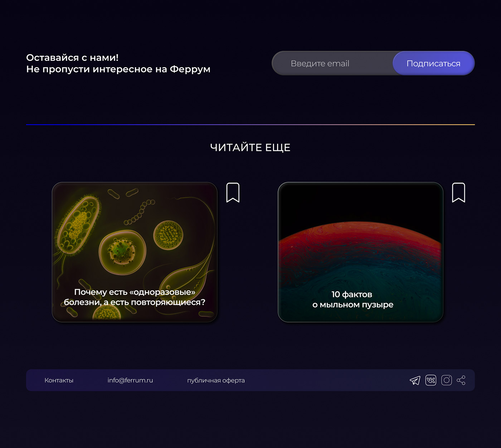
Task: Open the Контакты footer link
Action: [59, 380]
